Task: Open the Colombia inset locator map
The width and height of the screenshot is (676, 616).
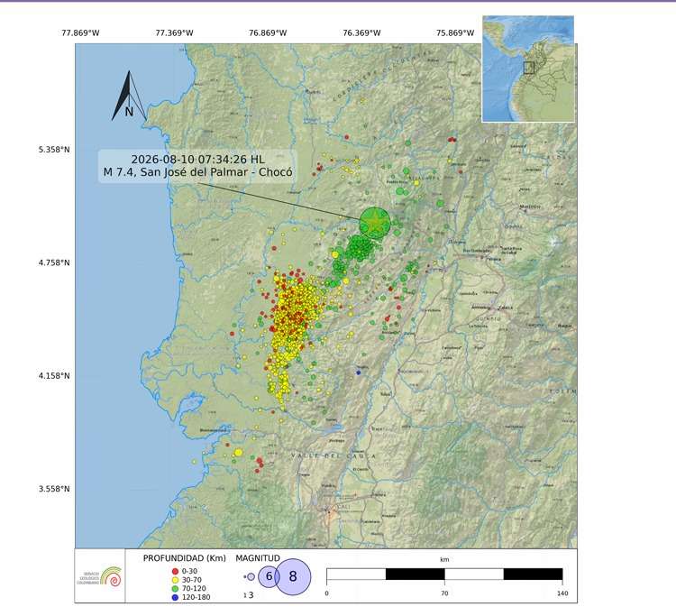Action: click(x=528, y=69)
